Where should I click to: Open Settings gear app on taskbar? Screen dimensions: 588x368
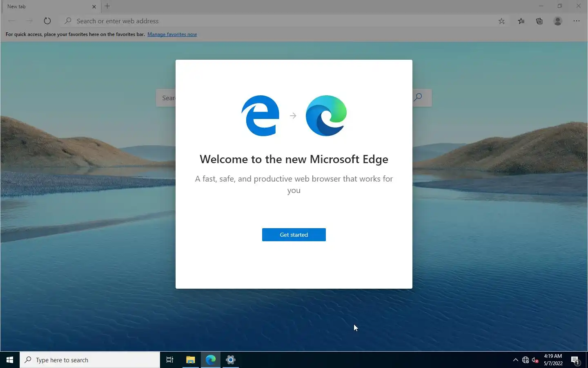231,360
